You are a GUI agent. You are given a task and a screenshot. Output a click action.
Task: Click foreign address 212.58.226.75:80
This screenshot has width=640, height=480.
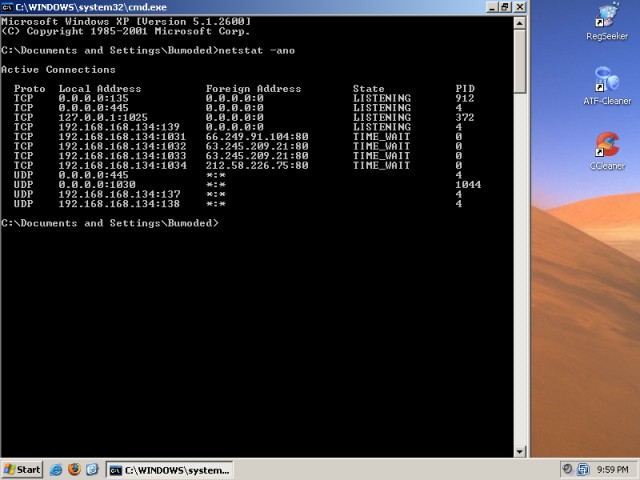257,165
